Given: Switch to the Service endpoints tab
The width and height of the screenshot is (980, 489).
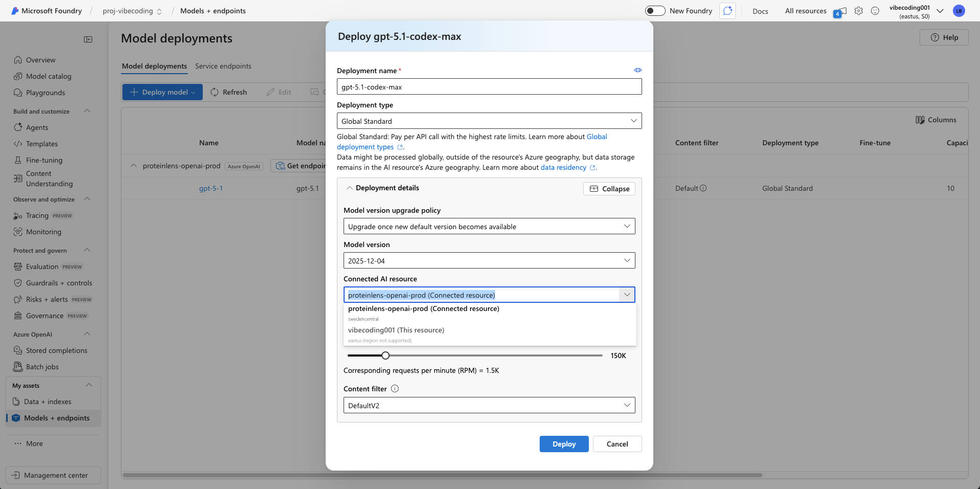Looking at the screenshot, I should [x=223, y=66].
